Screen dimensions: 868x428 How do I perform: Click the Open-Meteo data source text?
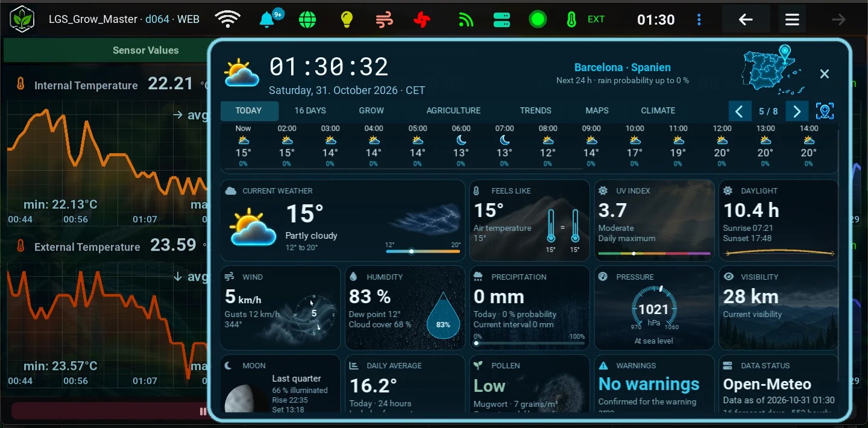[767, 384]
